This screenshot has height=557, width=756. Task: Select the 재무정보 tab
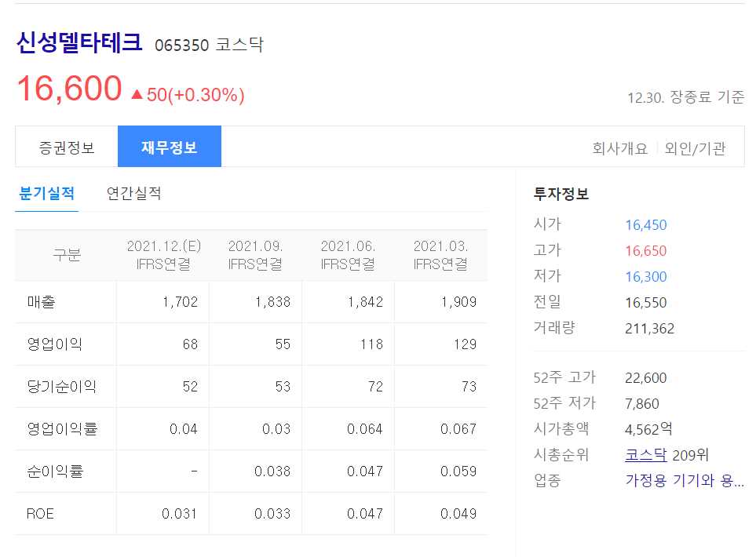click(x=170, y=147)
